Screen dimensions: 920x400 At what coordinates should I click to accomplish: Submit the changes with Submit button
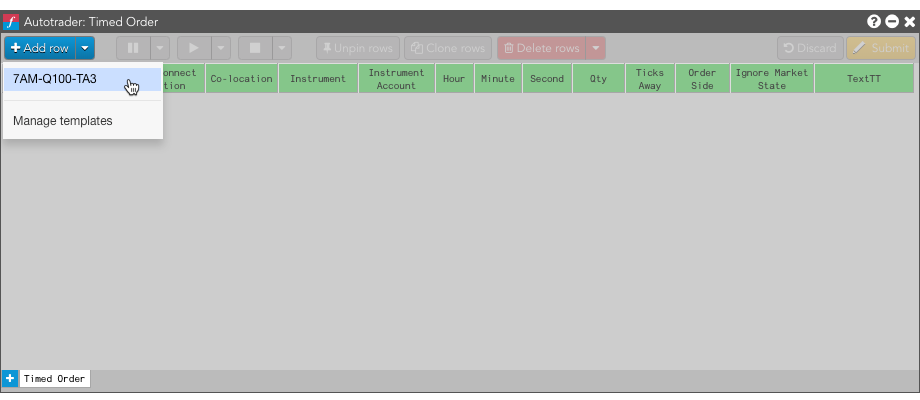point(881,48)
